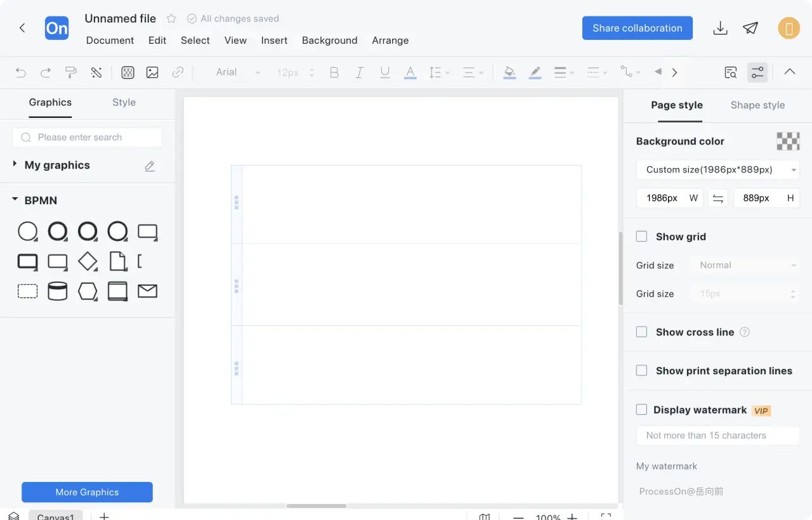Enable the Show grid checkbox

pos(642,237)
